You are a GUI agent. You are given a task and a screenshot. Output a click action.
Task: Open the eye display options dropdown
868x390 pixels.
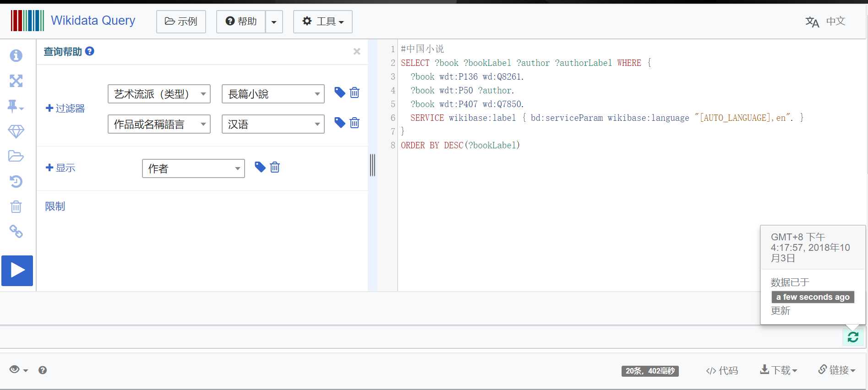pos(19,370)
